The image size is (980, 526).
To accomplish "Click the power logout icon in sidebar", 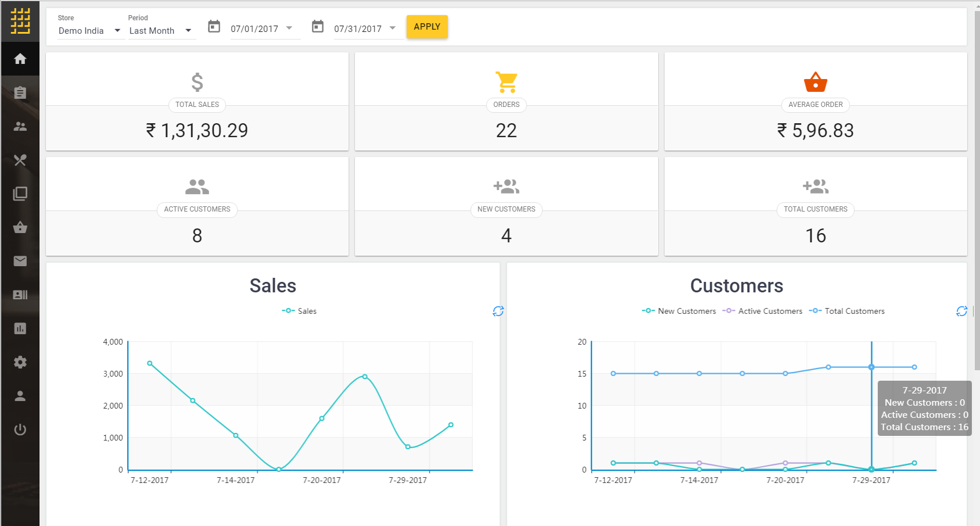I will [x=20, y=430].
